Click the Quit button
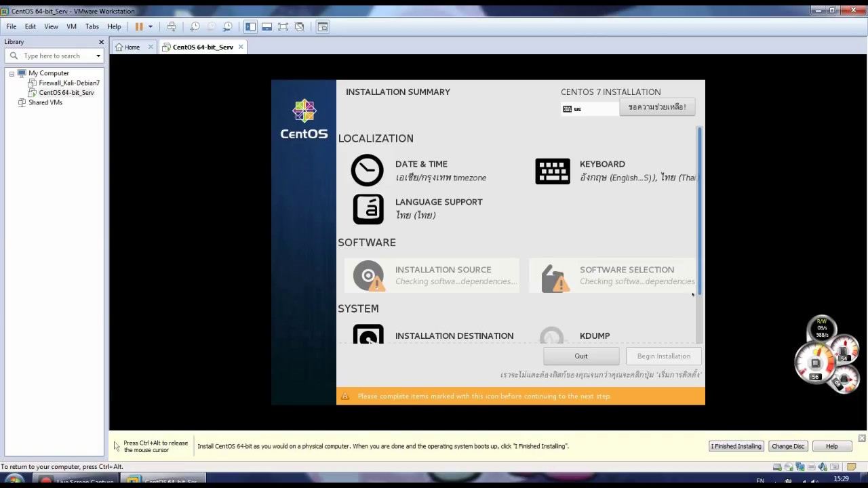The height and width of the screenshot is (488, 868). pyautogui.click(x=581, y=356)
